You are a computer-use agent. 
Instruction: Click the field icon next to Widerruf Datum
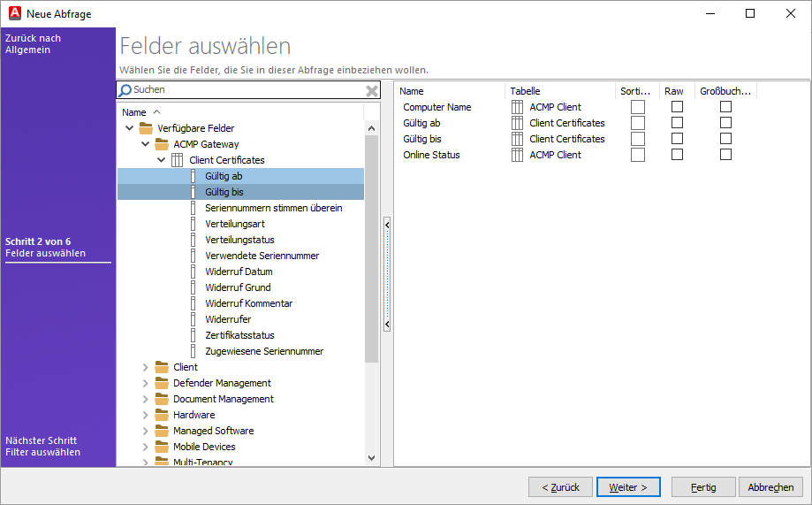point(194,272)
